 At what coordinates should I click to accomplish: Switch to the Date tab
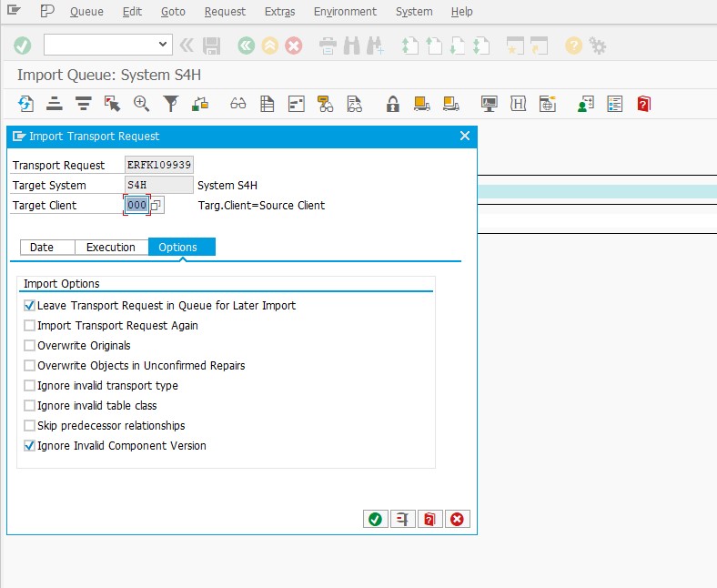coord(47,247)
